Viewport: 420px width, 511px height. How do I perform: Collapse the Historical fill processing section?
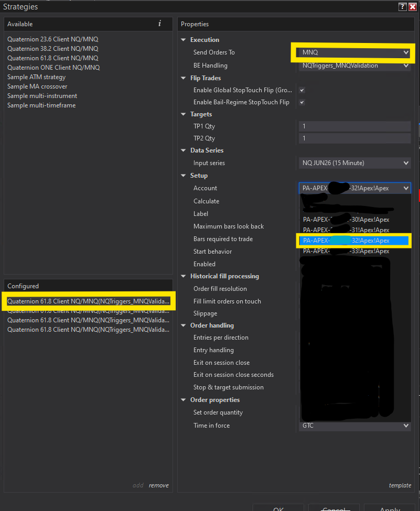(184, 276)
